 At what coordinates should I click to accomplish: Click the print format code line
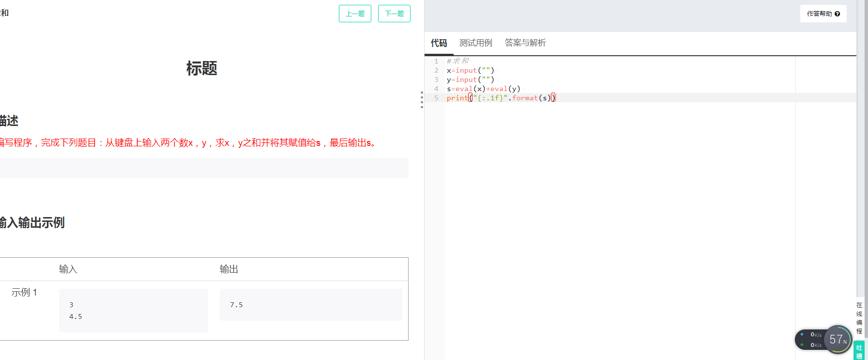tap(501, 98)
